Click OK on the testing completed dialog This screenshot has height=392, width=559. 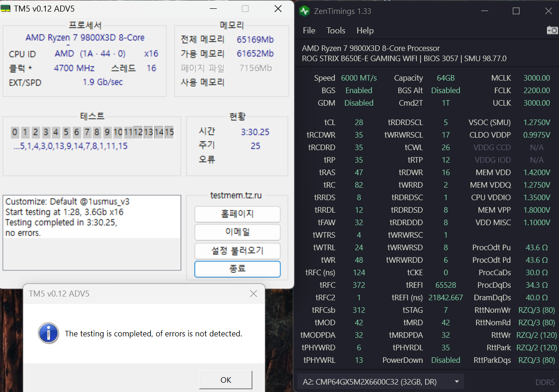click(x=226, y=379)
